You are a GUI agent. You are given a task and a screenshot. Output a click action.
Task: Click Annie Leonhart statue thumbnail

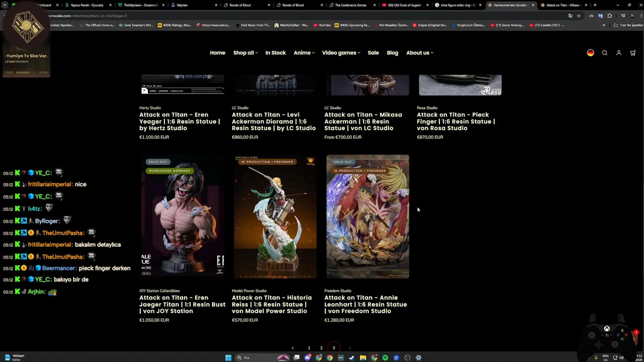(368, 217)
